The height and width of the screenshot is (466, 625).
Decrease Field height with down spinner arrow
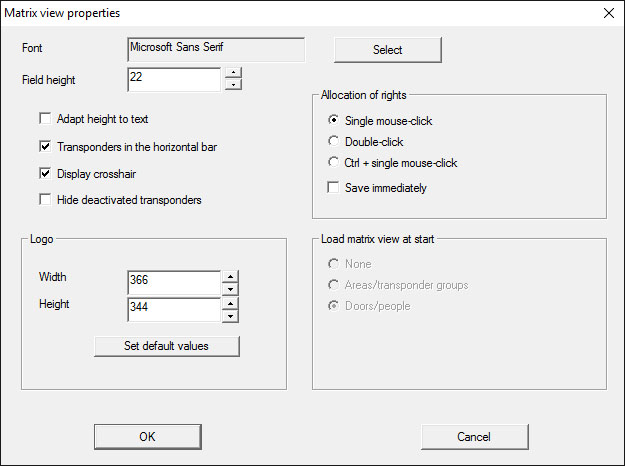[x=233, y=85]
